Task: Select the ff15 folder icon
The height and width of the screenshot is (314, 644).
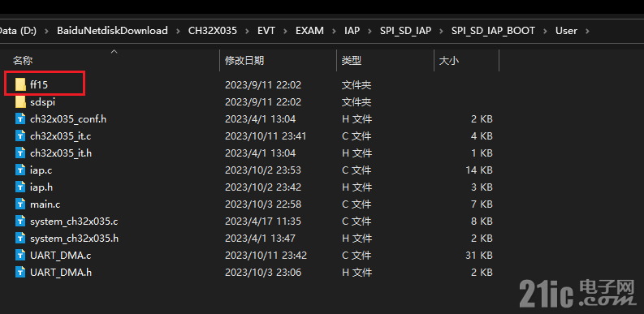Action: 20,84
